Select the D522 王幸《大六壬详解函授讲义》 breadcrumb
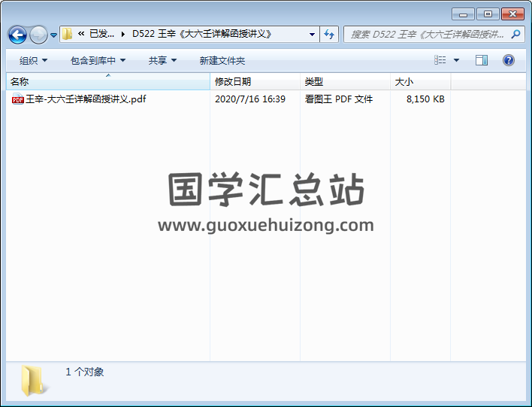 coord(202,34)
